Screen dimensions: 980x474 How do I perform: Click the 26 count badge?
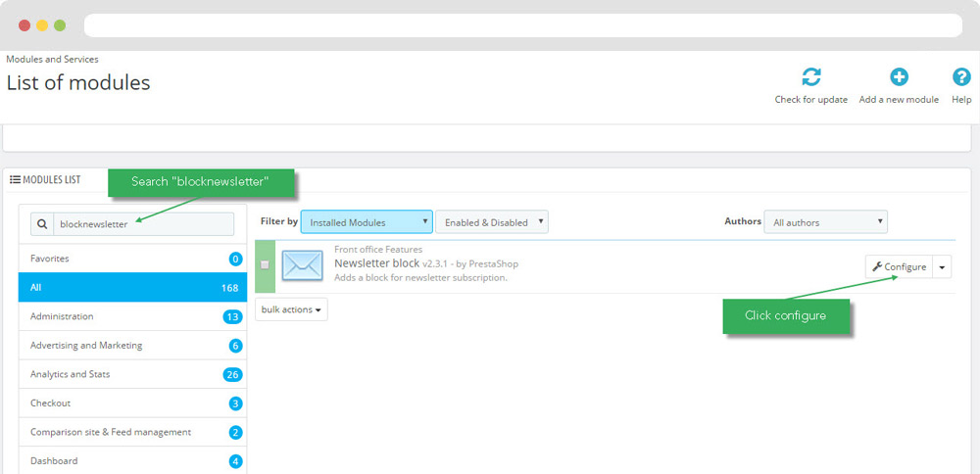(232, 375)
